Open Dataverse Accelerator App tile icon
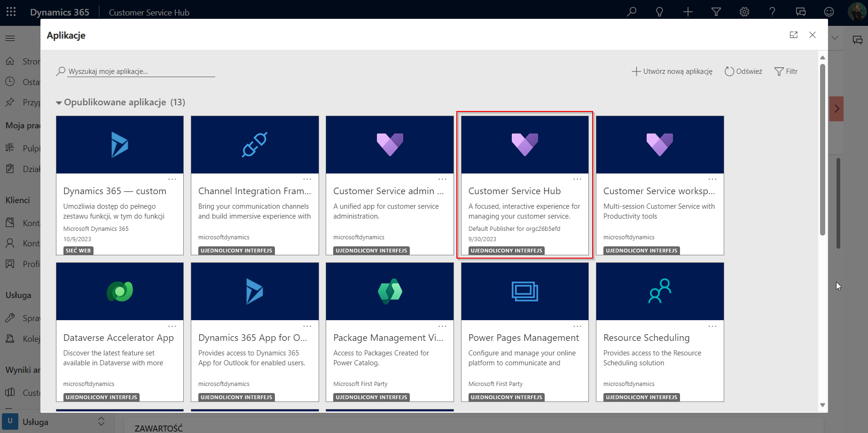Image resolution: width=868 pixels, height=433 pixels. point(120,291)
